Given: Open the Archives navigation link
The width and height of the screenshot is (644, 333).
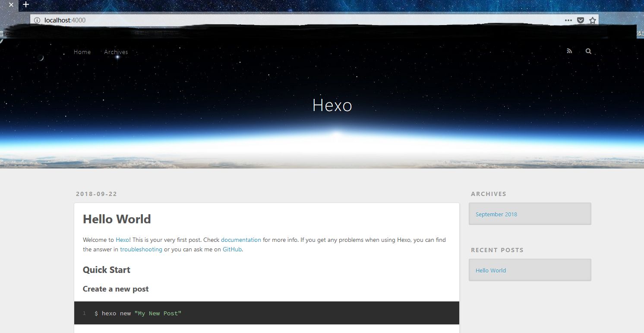Looking at the screenshot, I should (116, 52).
